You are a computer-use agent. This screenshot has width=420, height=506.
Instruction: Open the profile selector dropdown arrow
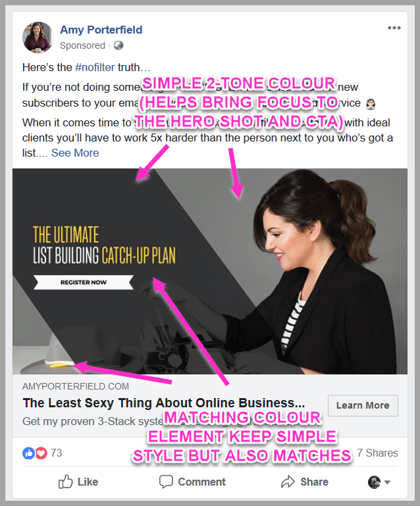[387, 482]
